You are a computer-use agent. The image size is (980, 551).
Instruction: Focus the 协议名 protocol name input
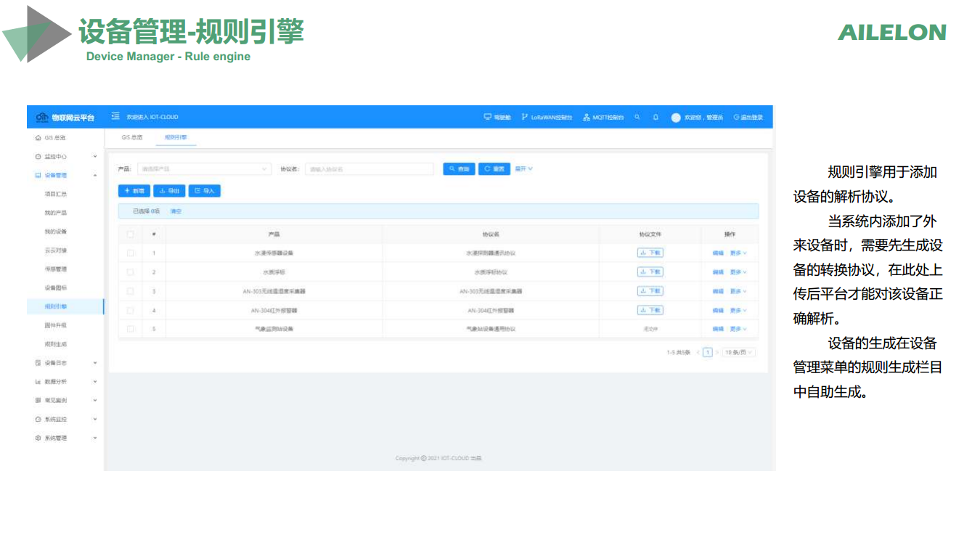[369, 168]
